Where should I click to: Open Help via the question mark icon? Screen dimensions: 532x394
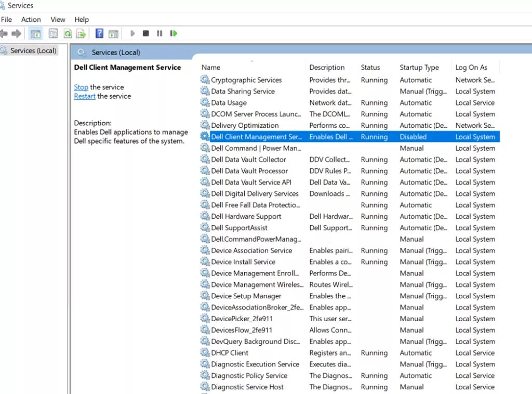[x=99, y=33]
